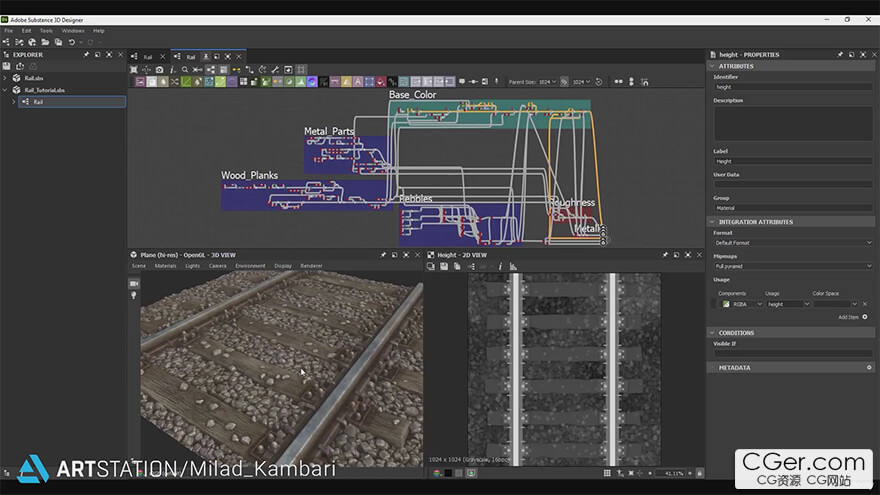Open the Materials menu in 3D view
Viewport: 880px width, 495px height.
click(165, 266)
